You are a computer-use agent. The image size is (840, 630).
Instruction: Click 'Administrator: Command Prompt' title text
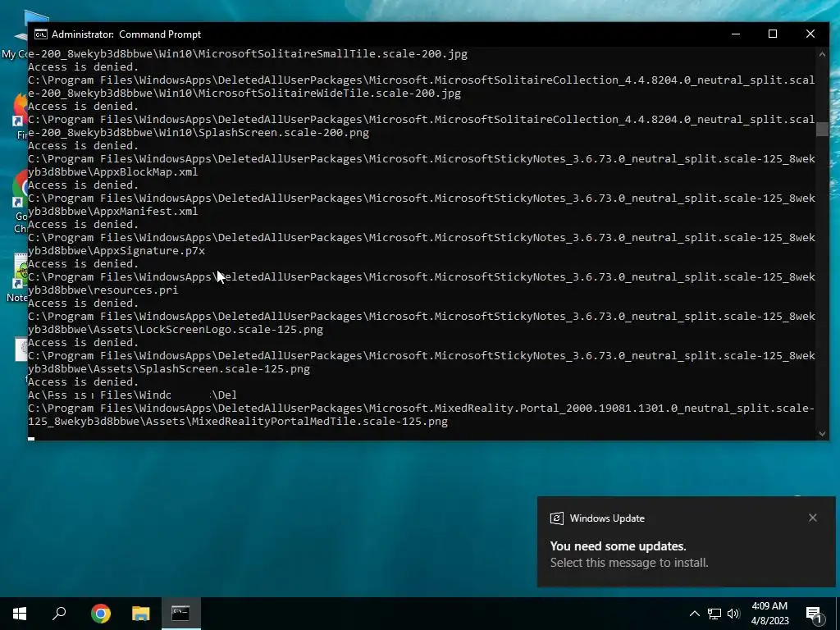pyautogui.click(x=126, y=34)
